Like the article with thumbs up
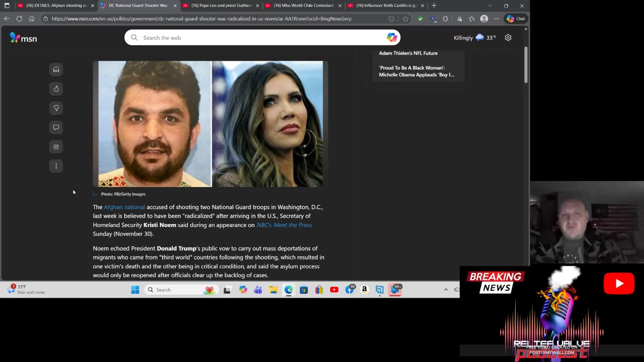644x362 pixels. (x=56, y=88)
